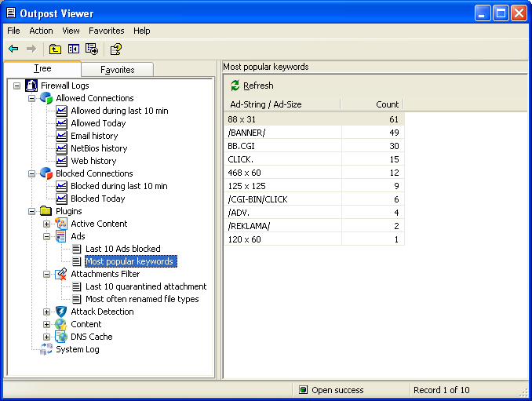Click the help properties toolbar icon
The height and width of the screenshot is (401, 532).
click(x=115, y=49)
